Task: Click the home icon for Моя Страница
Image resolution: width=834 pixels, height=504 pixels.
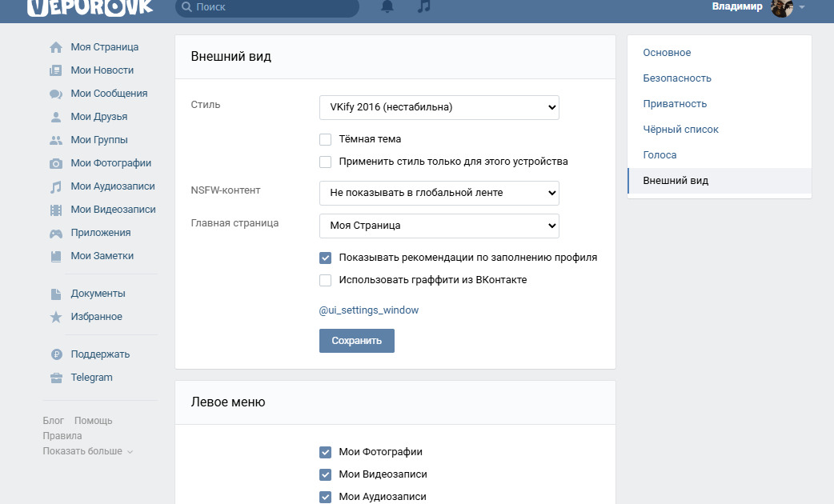Action: tap(56, 47)
